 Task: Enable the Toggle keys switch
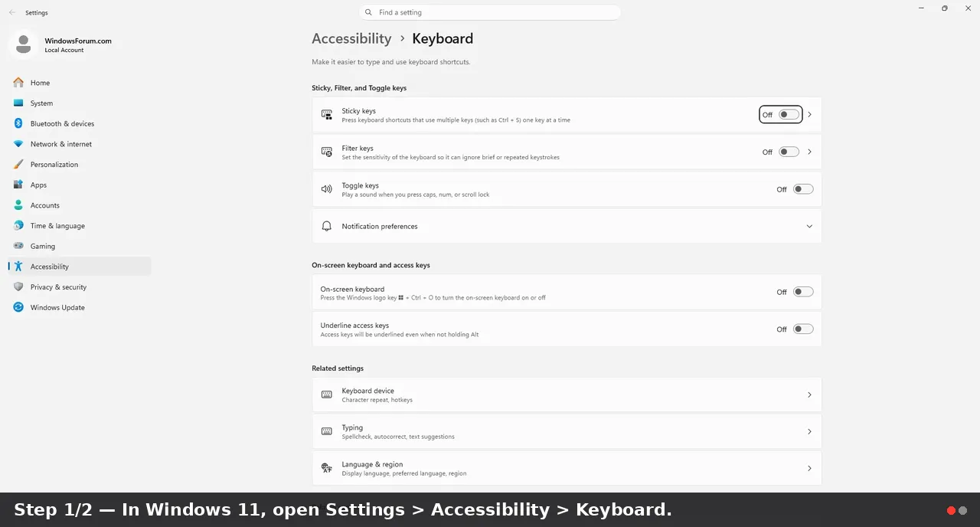[803, 189]
